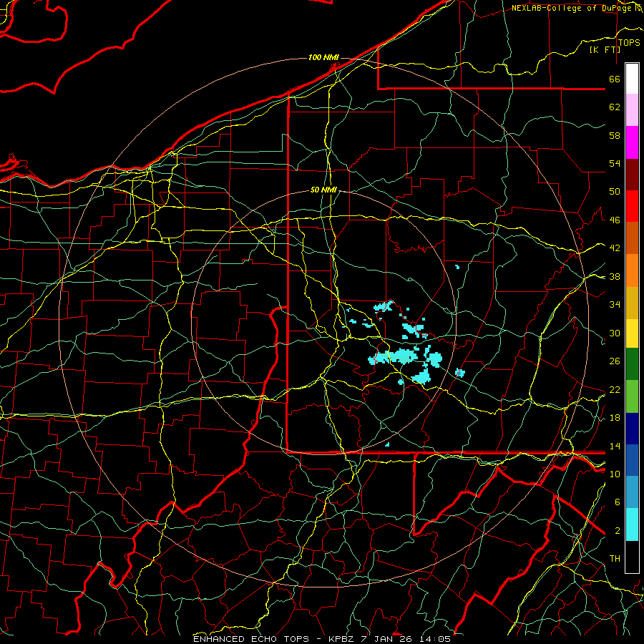Pick the sky blue legend swatch
Image resolution: width=644 pixels, height=644 pixels.
pyautogui.click(x=632, y=492)
